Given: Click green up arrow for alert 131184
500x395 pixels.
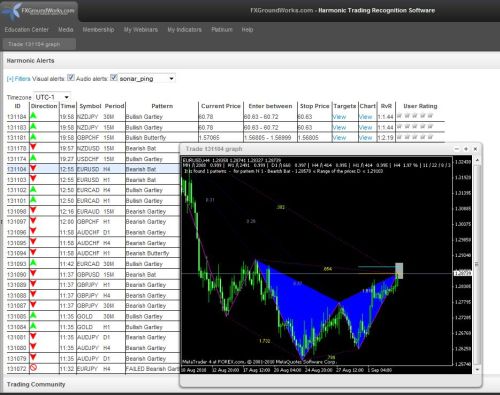Looking at the screenshot, I should click(x=33, y=116).
